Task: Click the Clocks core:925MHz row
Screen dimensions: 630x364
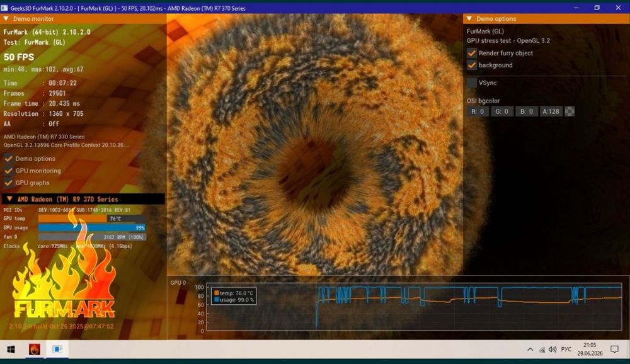Action: (x=67, y=246)
